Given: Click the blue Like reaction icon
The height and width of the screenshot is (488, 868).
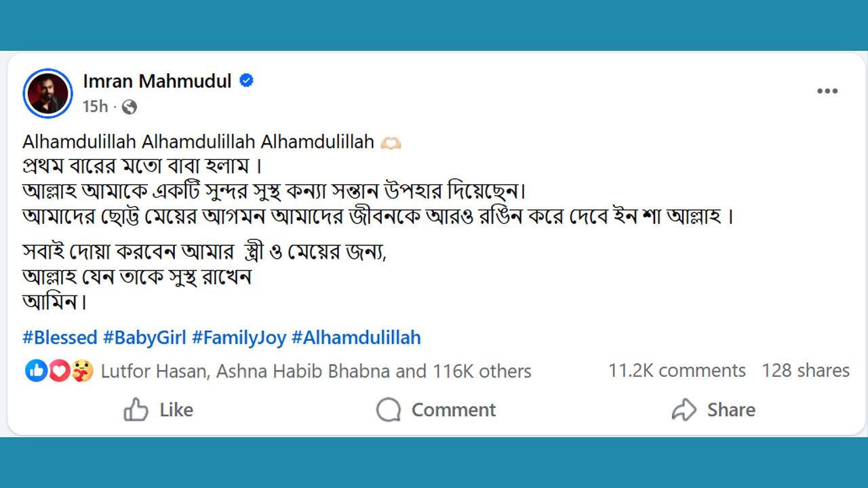Looking at the screenshot, I should click(x=37, y=371).
